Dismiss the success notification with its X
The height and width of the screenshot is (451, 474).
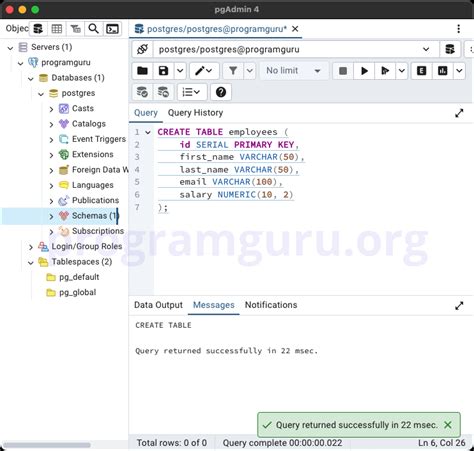pos(448,425)
